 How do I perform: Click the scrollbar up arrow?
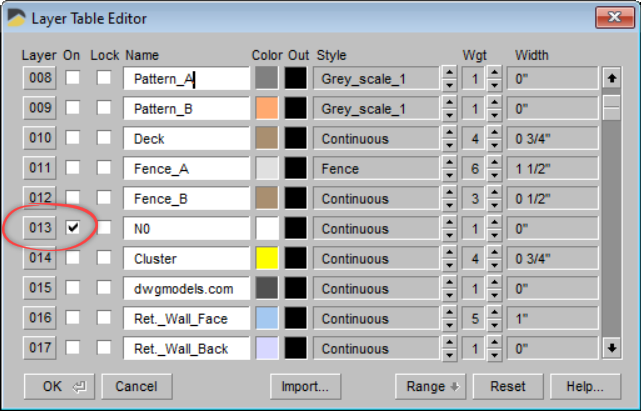[611, 79]
